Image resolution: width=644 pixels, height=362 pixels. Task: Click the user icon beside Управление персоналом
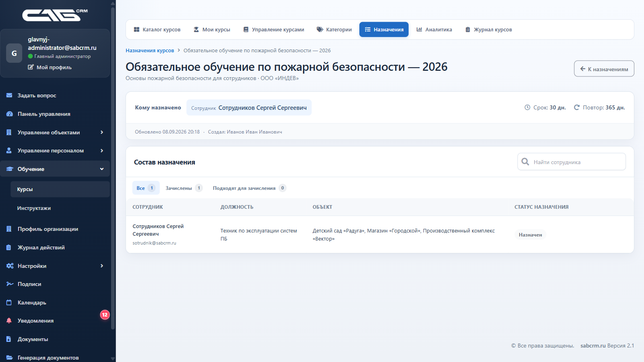pos(9,150)
